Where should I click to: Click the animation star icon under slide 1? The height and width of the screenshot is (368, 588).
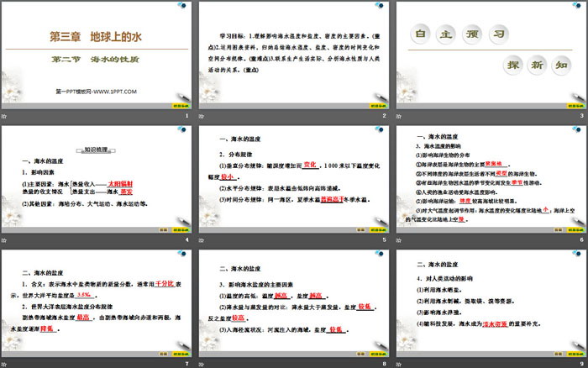coord(3,116)
